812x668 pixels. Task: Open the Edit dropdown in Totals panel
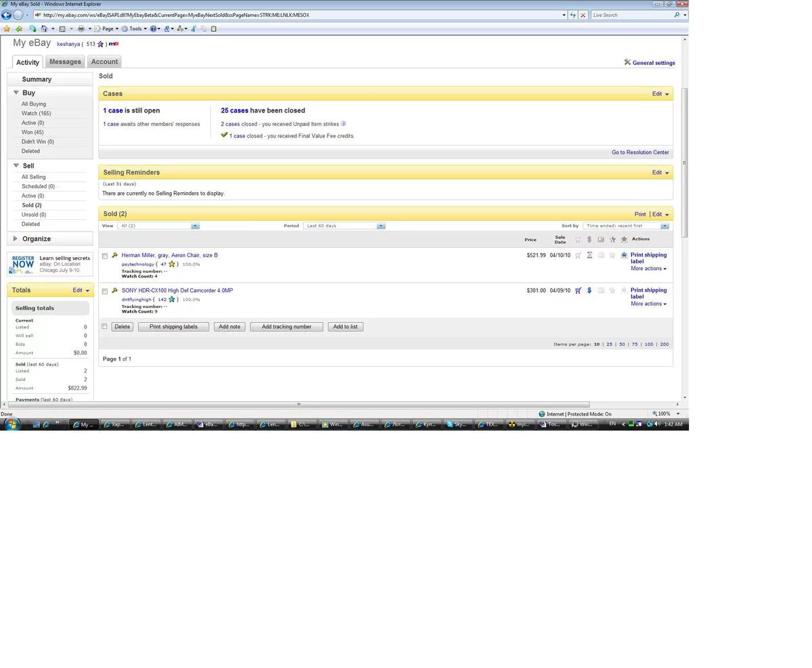click(x=81, y=290)
